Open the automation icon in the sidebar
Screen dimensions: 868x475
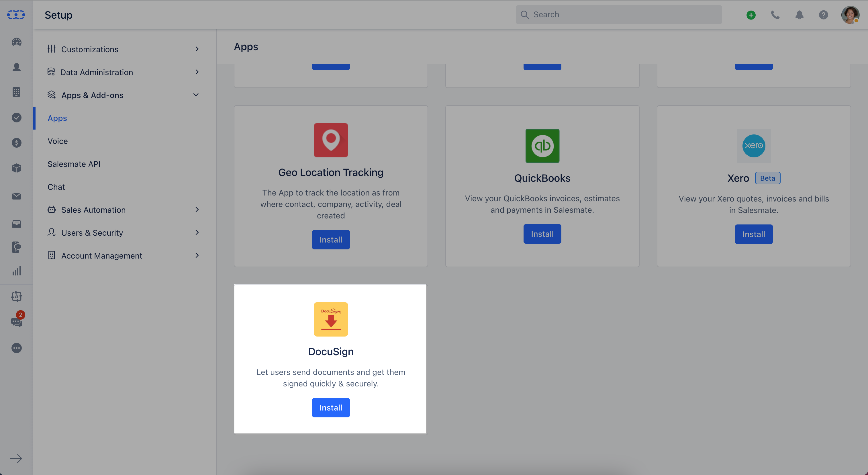tap(17, 296)
